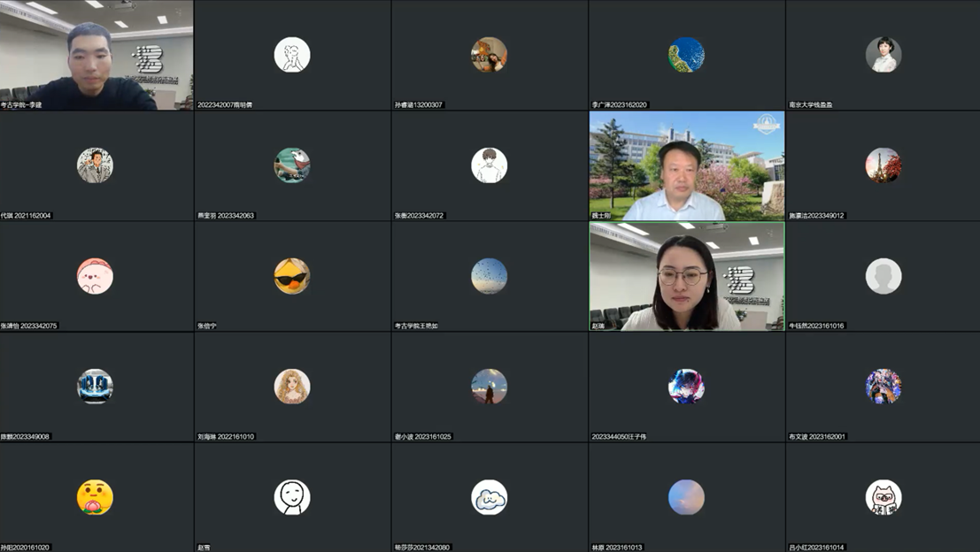980x552 pixels.
Task: Click name label 林崇 2023161013
Action: (617, 548)
